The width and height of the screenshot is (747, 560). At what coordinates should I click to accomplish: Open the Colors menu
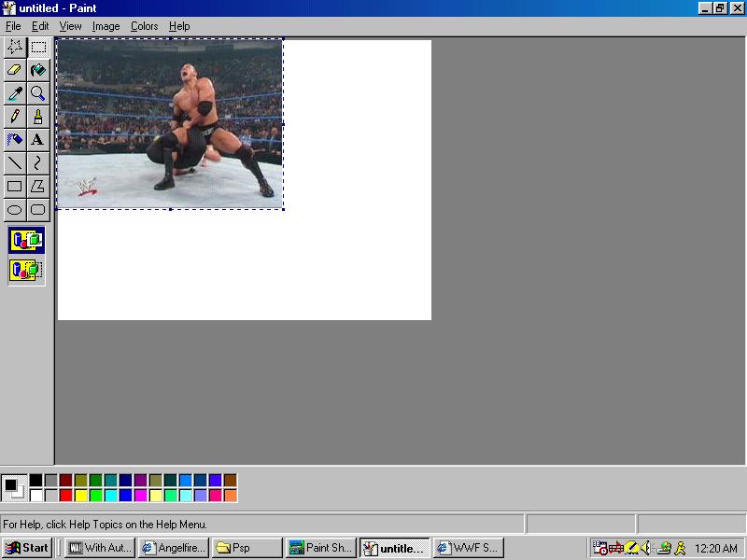click(x=144, y=26)
